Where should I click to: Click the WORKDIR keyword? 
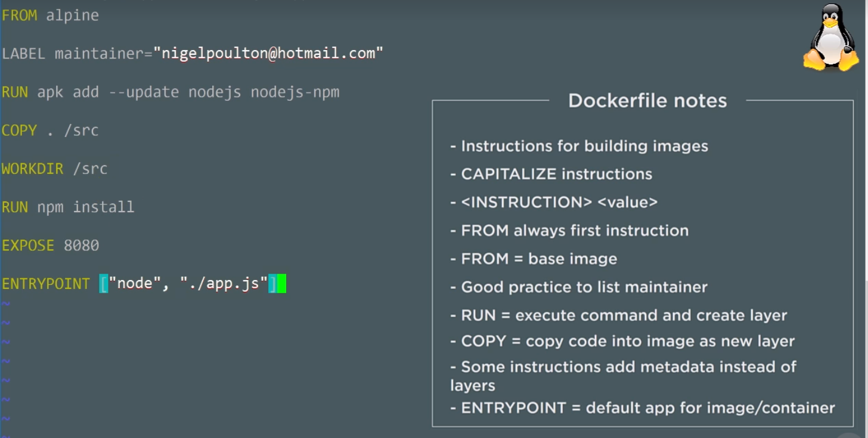tap(32, 169)
